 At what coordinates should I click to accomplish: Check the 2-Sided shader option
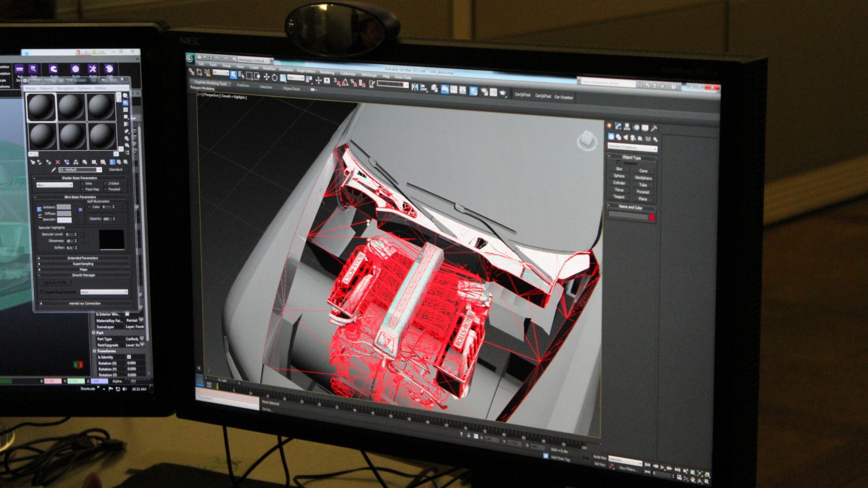point(105,184)
